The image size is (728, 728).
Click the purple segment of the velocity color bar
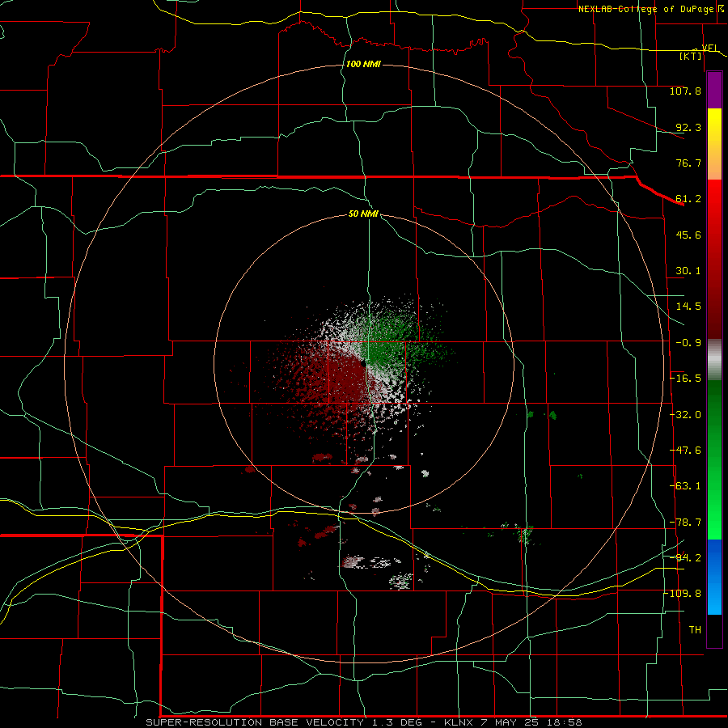(x=714, y=91)
